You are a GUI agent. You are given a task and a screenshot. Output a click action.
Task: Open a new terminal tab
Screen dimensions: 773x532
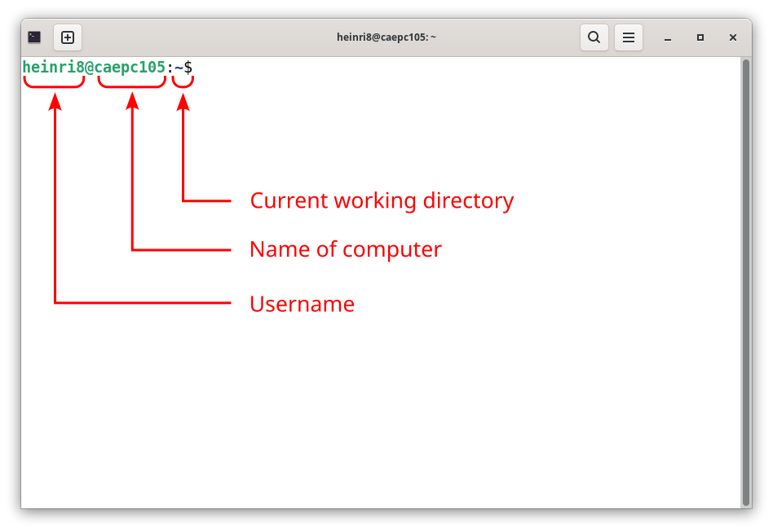[x=68, y=37]
